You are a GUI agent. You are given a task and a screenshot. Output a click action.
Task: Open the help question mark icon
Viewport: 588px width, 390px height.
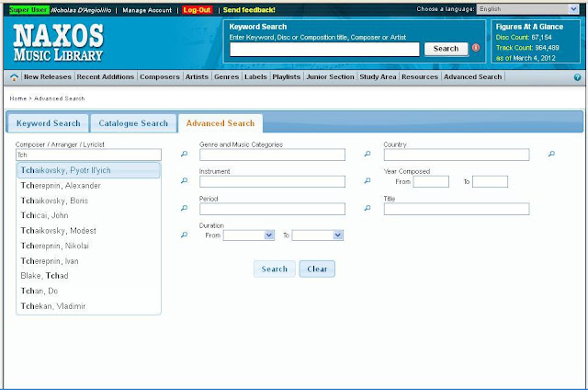(x=577, y=77)
